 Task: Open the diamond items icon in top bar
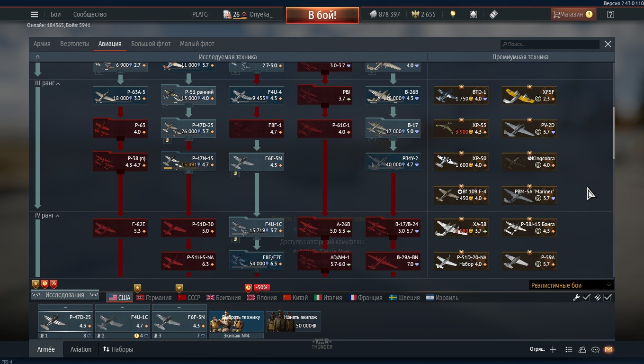point(473,14)
